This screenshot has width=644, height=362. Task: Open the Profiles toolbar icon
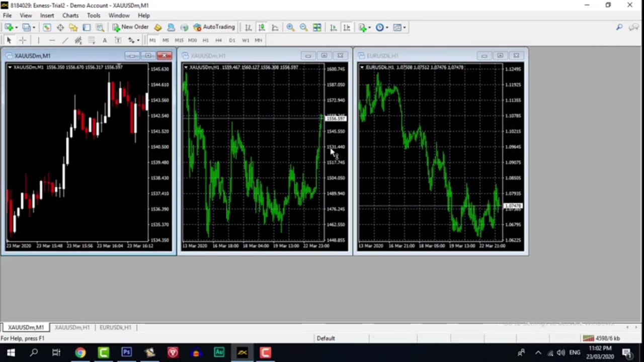click(26, 27)
